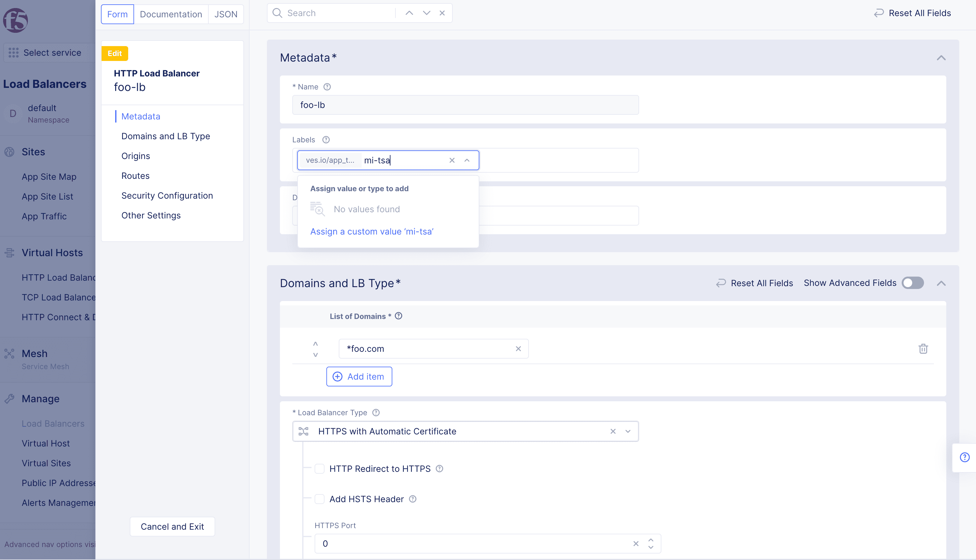Click Assign a custom value 'mi-tsa'

[x=371, y=231]
